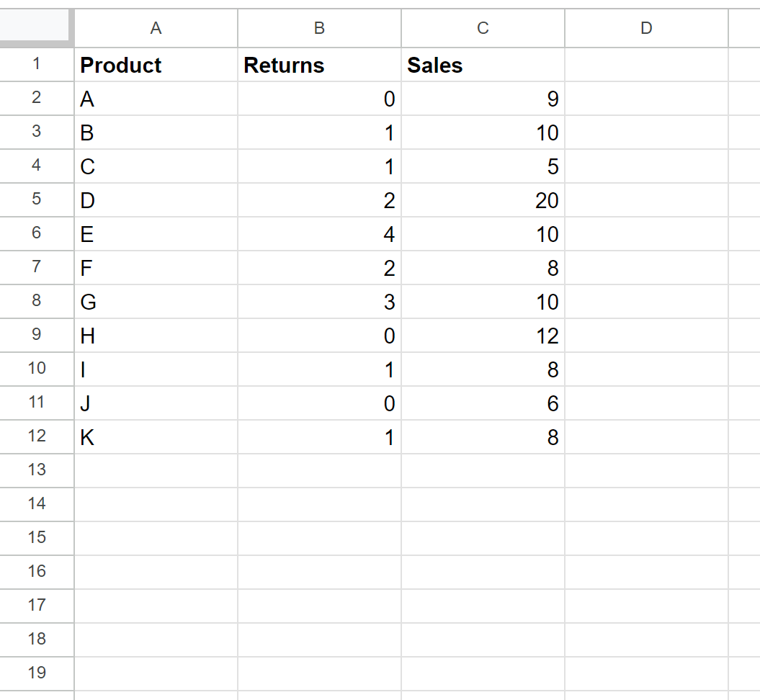Select column A header
This screenshot has height=700, width=760.
point(156,28)
